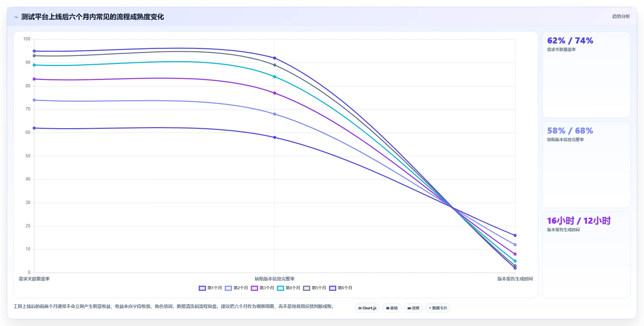Click 第1个月 data point at 需求关联覆盖率
Image resolution: width=644 pixels, height=326 pixels.
[34, 128]
